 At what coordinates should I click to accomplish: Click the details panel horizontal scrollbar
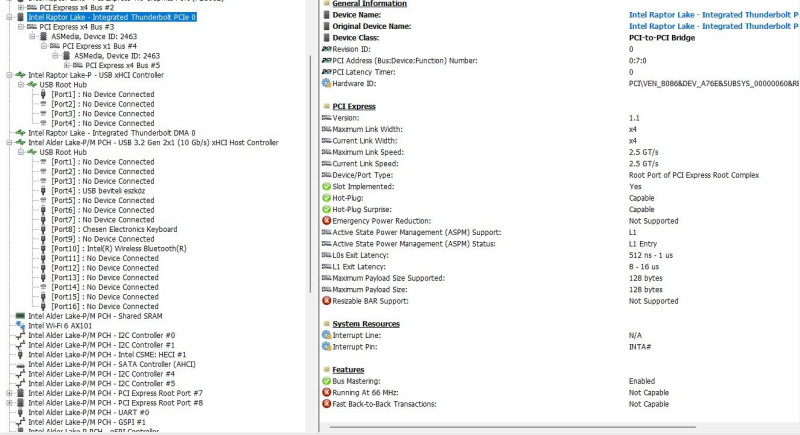point(513,427)
